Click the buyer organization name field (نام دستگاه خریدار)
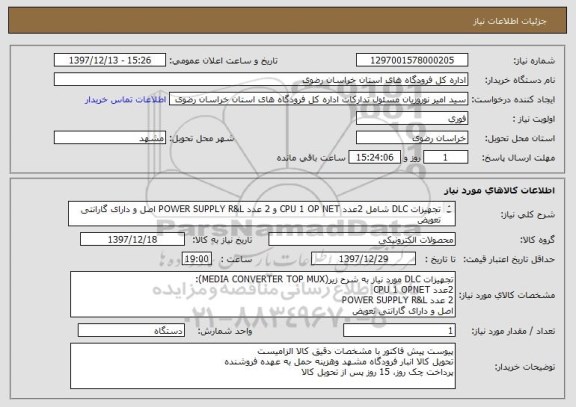576x407 pixels. [261, 80]
